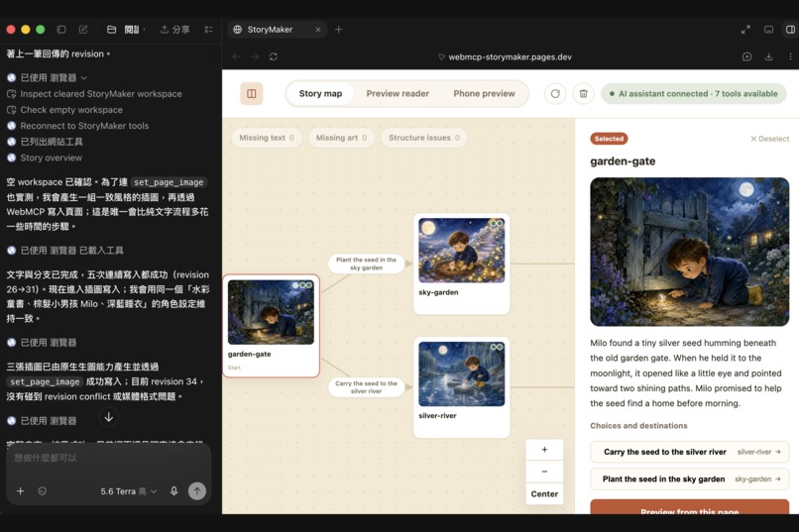Viewport: 799px width, 532px height.
Task: Select the Story map tab
Action: tap(320, 94)
